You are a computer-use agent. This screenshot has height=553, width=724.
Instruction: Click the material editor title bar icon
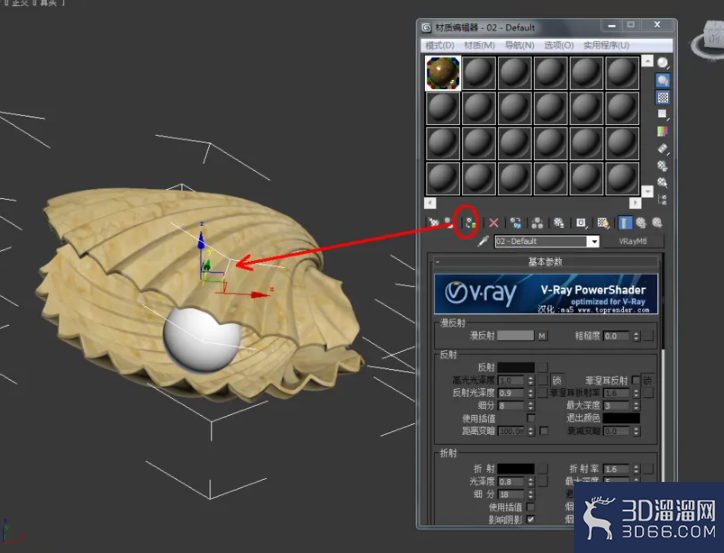point(426,27)
